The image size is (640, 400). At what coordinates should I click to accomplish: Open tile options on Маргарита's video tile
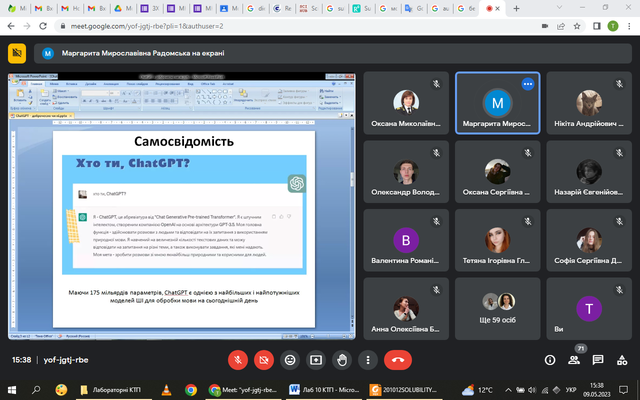coord(527,85)
